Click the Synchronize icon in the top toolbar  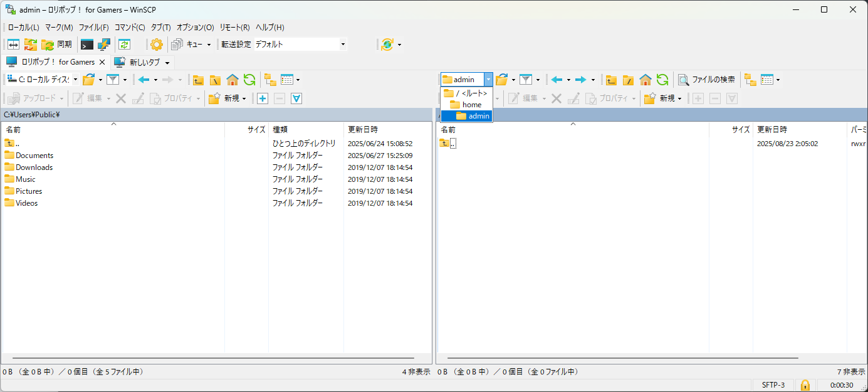[x=31, y=45]
